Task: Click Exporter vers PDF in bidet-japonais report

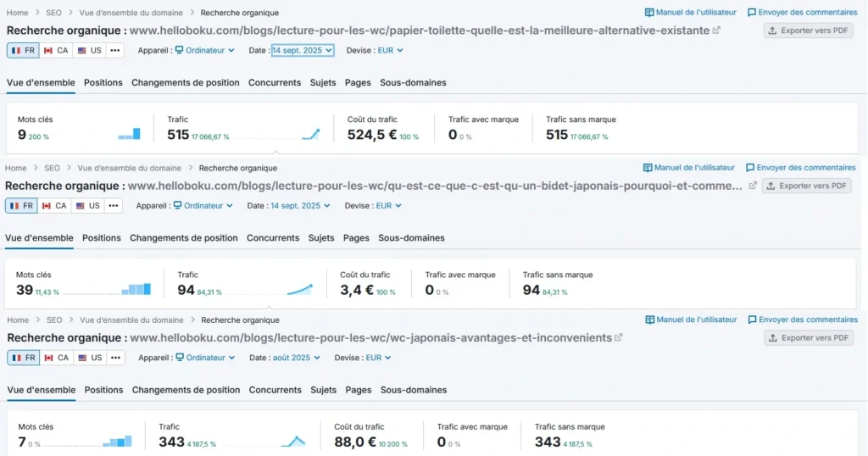Action: (x=806, y=186)
